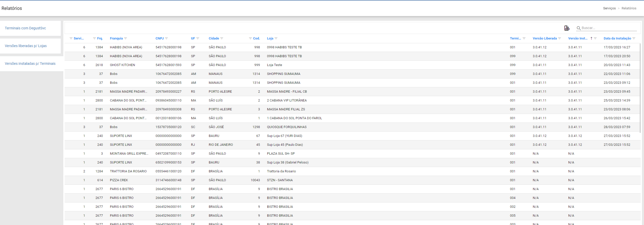Select the PIZZA CREK franchise cell
Image resolution: width=644 pixels, height=225 pixels.
pyautogui.click(x=119, y=180)
